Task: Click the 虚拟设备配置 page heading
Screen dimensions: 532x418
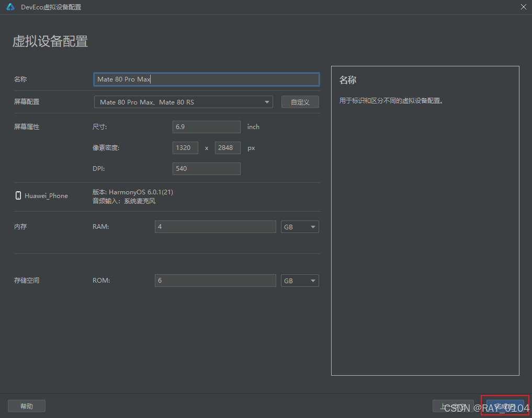Action: 50,41
